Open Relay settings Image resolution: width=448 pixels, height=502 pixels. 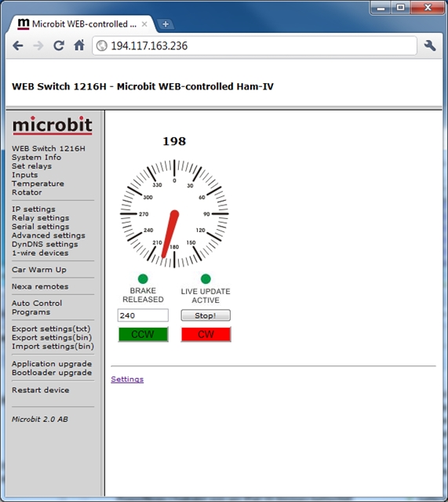[x=41, y=218]
